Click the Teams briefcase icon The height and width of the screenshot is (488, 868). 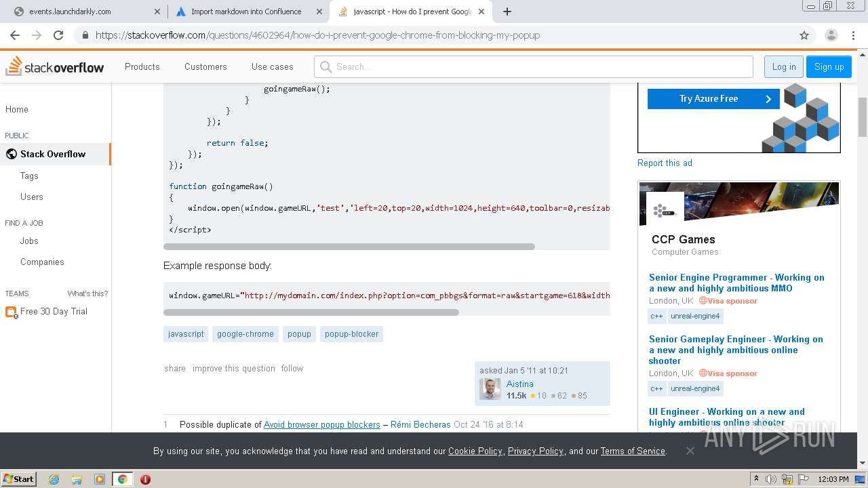11,312
